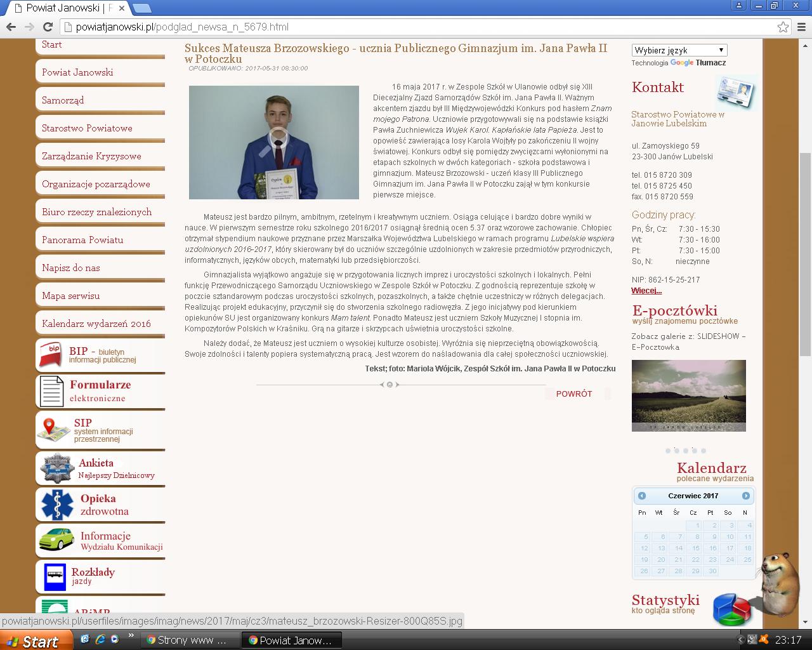This screenshot has height=650, width=812.
Task: Expand the Wybierz język language dropdown
Action: pyautogui.click(x=679, y=50)
